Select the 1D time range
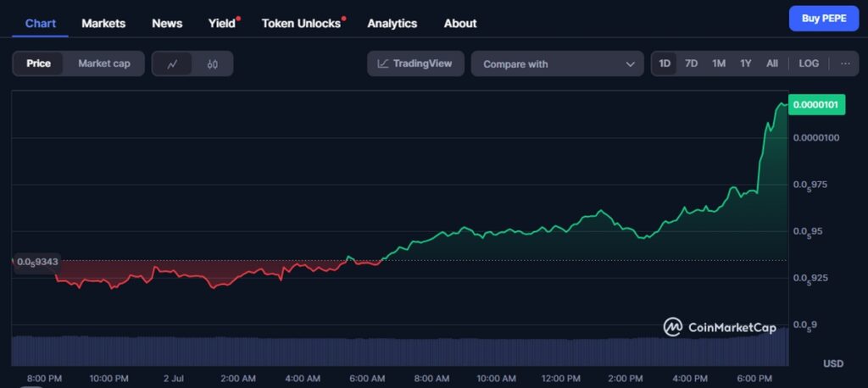The image size is (868, 388). (665, 64)
